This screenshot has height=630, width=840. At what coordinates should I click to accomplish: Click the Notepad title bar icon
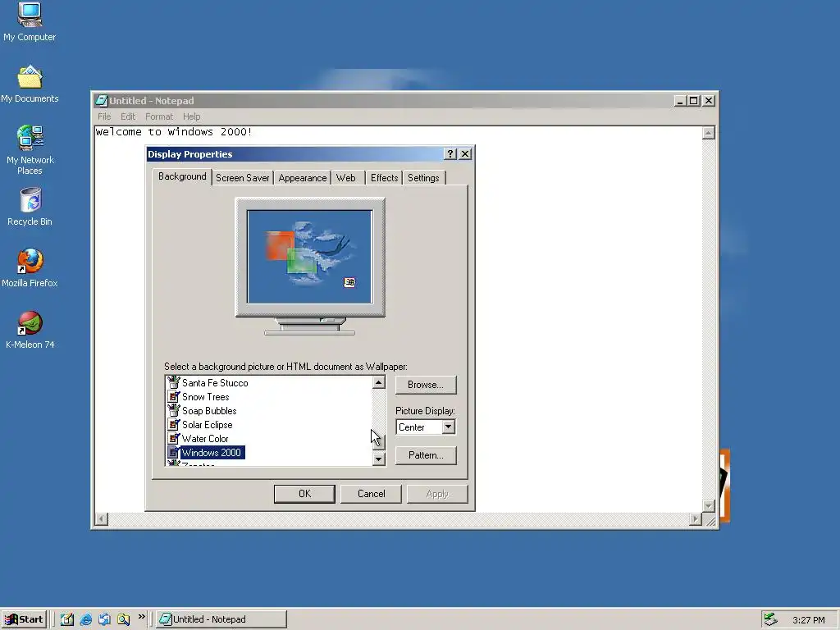[x=101, y=101]
